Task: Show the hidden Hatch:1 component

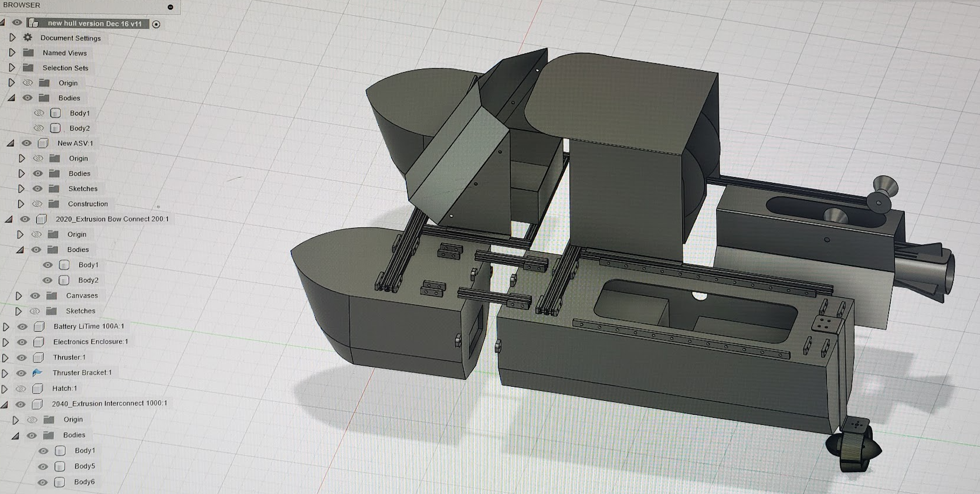Action: tap(21, 389)
